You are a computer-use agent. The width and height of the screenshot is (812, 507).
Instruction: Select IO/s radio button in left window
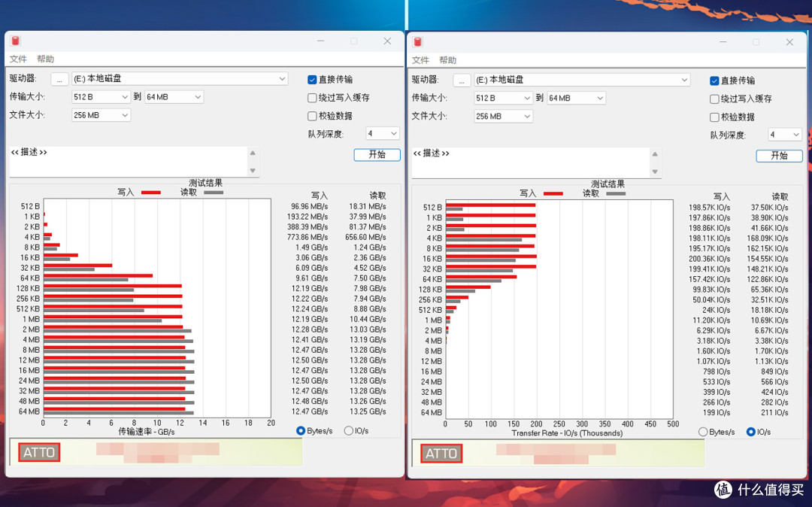tap(349, 430)
